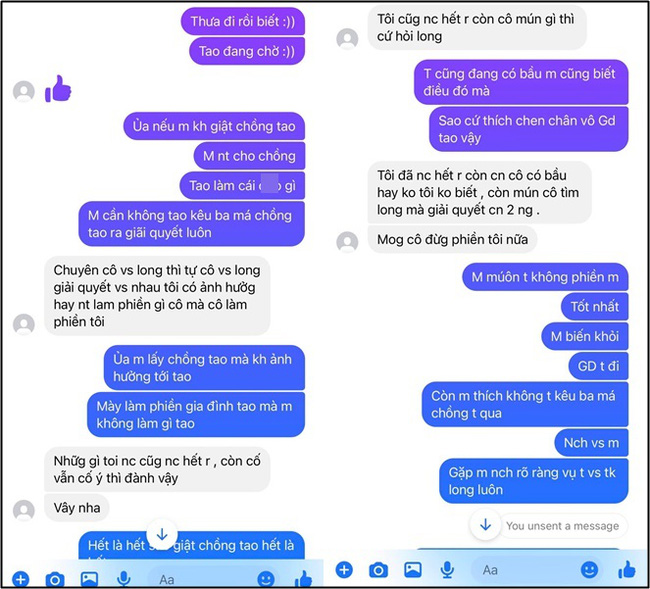
Task: Tap microphone icon in left chat toolbar
Action: (124, 579)
